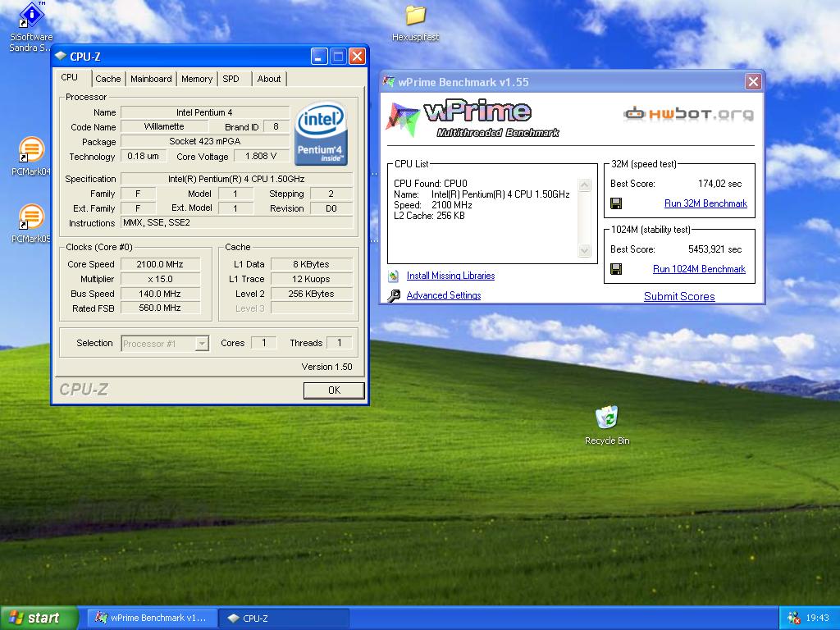This screenshot has height=630, width=840.
Task: Click the Code Name field Willamette
Action: [x=164, y=126]
